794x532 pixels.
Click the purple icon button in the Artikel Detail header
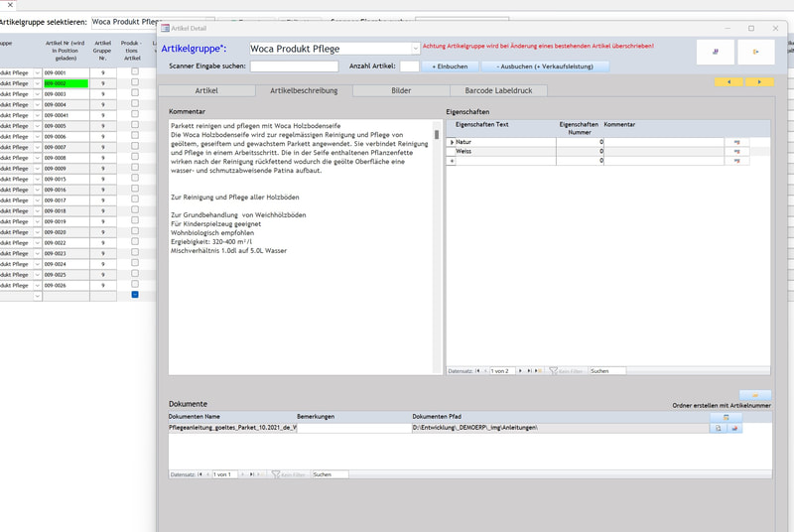click(715, 52)
